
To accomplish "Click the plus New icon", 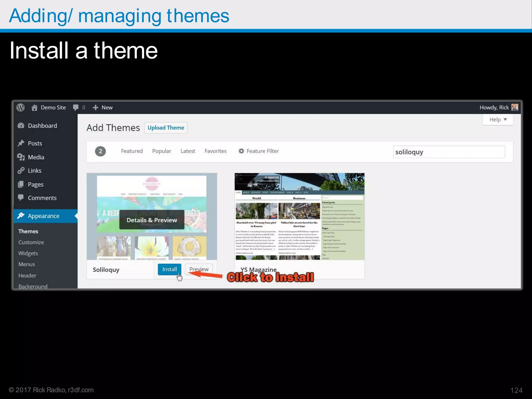I will click(x=95, y=108).
